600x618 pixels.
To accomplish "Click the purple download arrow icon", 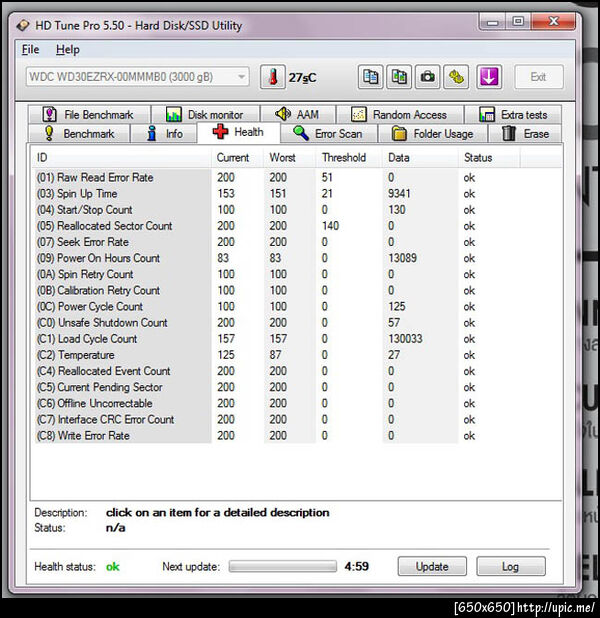I will click(x=489, y=77).
